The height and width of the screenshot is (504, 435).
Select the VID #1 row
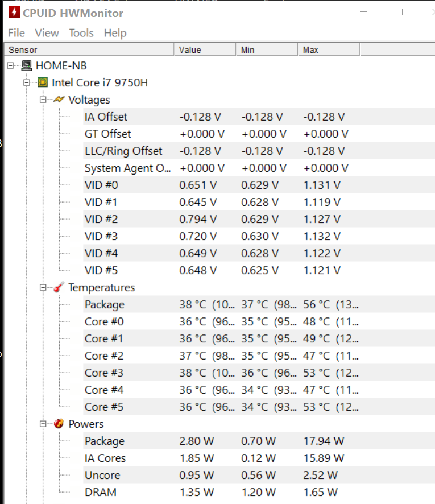(x=259, y=202)
